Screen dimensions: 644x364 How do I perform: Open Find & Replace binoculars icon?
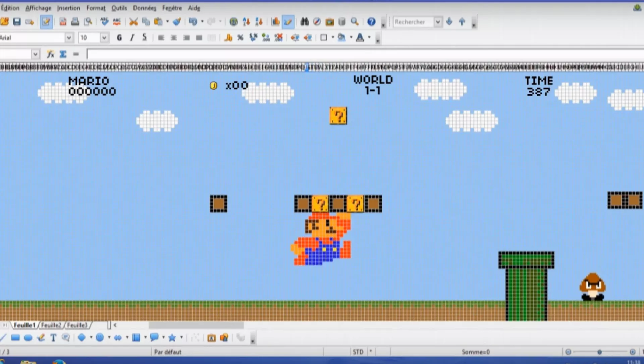pos(304,22)
